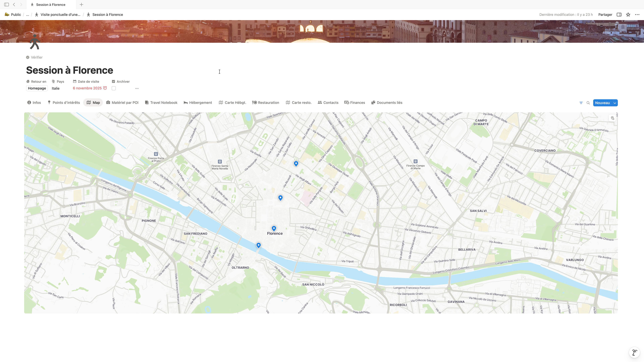Click the Partager button
Image resolution: width=644 pixels, height=362 pixels.
click(x=605, y=14)
